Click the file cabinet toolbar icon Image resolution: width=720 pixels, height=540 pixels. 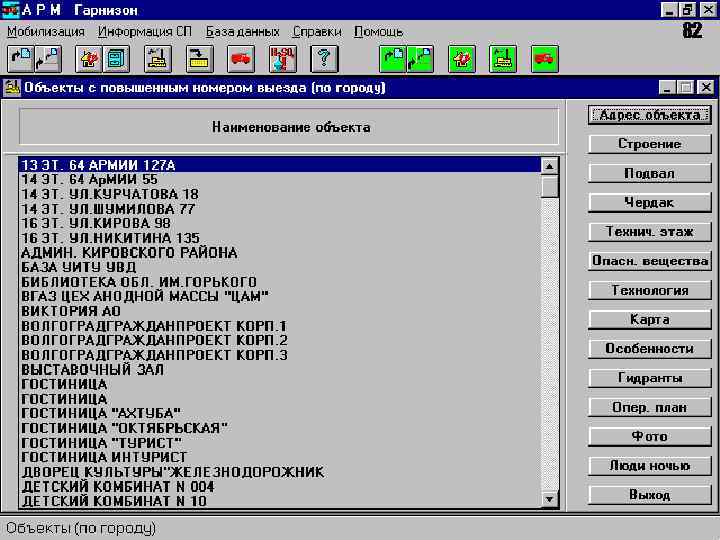coord(116,59)
